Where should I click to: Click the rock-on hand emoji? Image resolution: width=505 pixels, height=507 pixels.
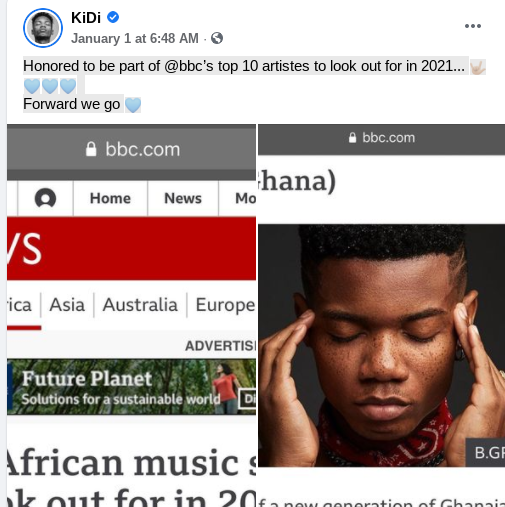pos(477,67)
